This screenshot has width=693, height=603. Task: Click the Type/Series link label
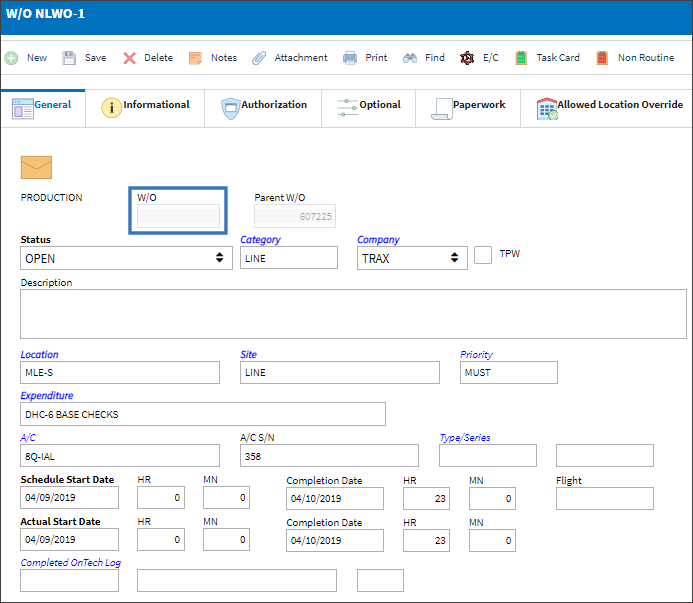465,438
